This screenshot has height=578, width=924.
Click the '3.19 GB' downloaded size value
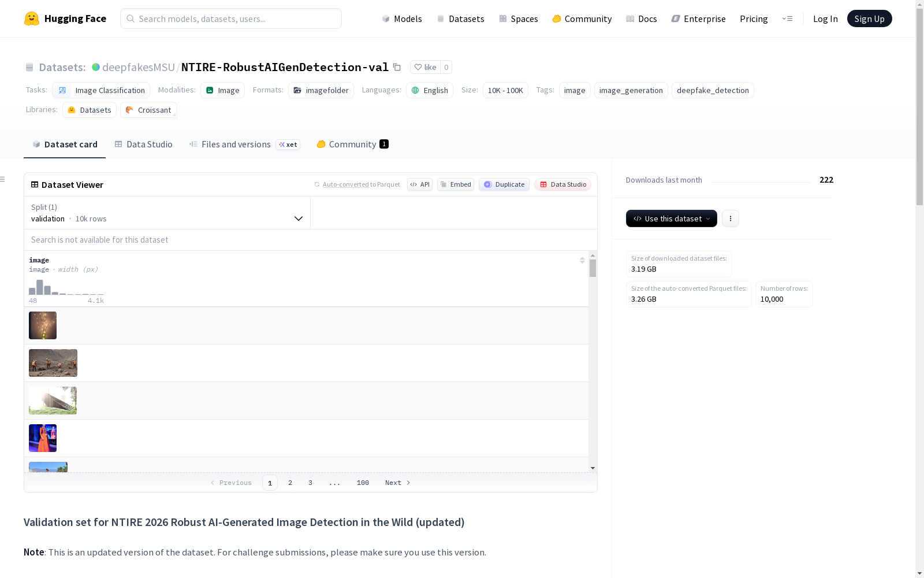(644, 269)
